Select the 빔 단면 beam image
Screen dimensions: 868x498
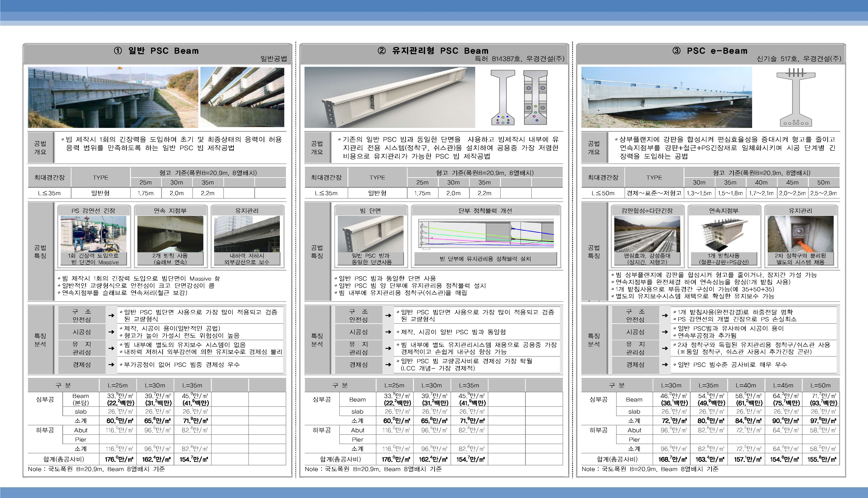point(370,234)
